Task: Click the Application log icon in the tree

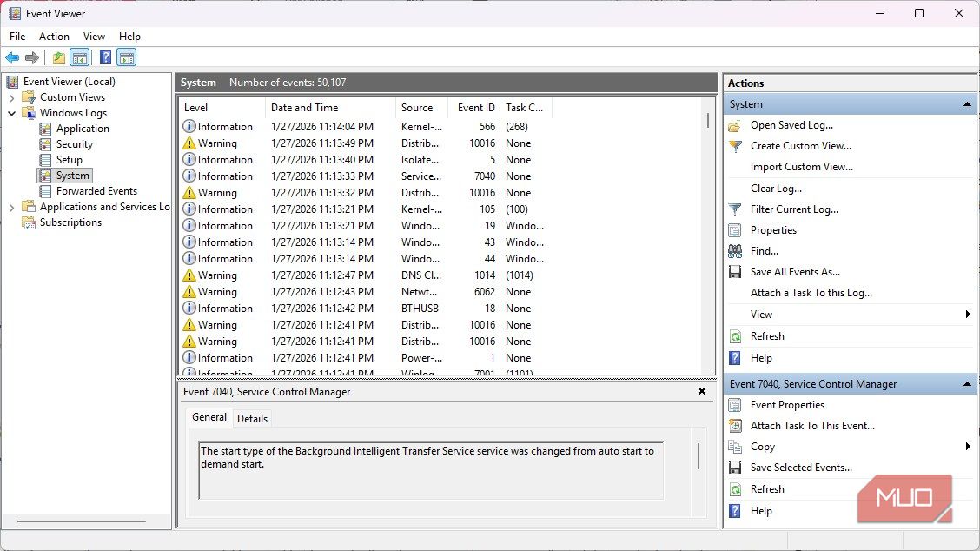Action: click(x=46, y=129)
